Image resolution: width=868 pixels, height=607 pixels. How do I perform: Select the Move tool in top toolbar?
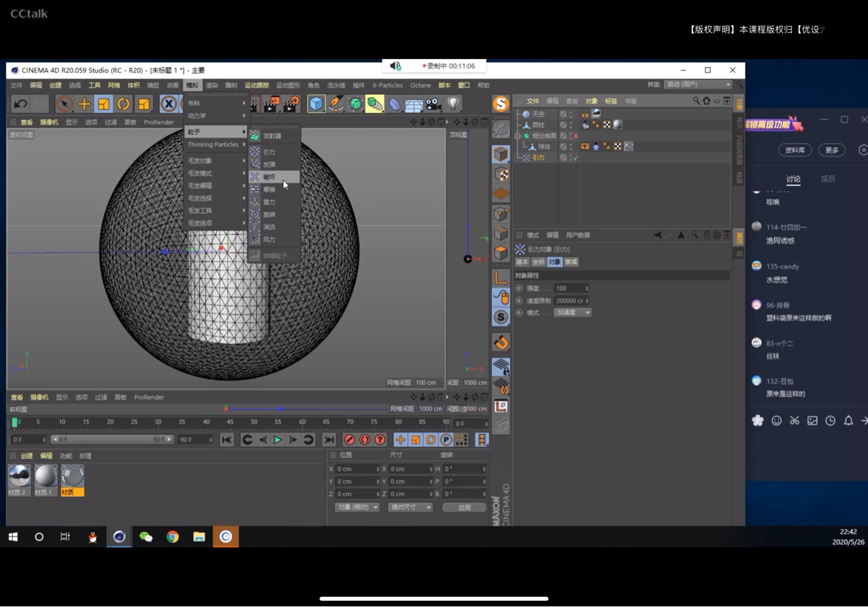point(84,104)
